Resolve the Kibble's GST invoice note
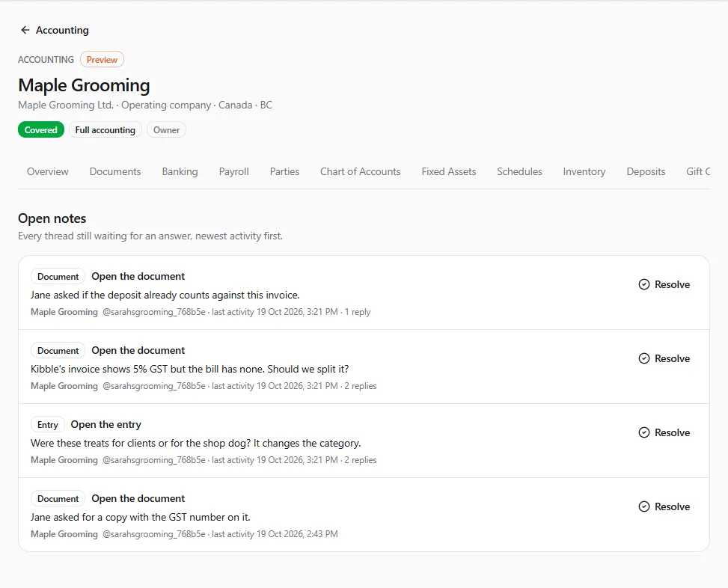 (664, 358)
